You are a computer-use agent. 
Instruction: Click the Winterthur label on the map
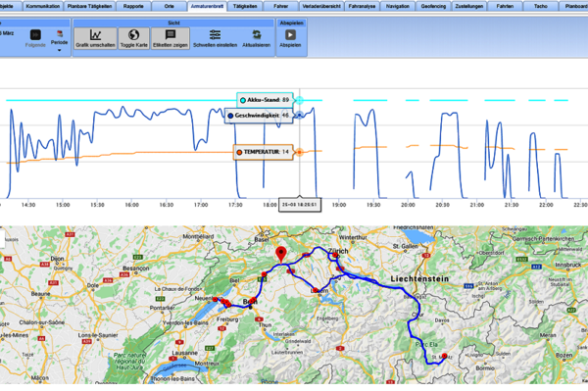click(353, 237)
